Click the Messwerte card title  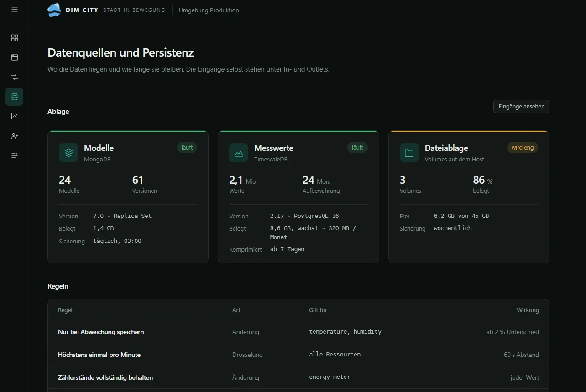[x=274, y=148]
